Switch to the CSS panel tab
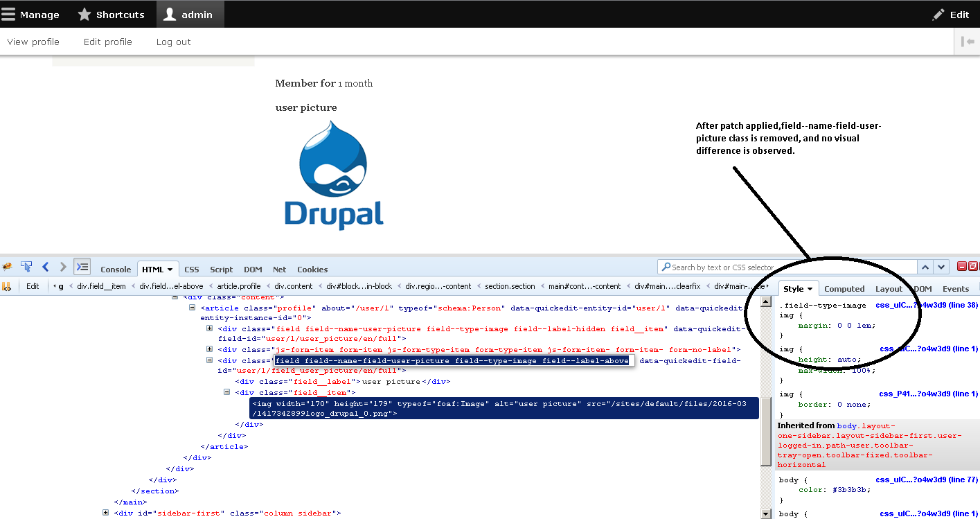 [192, 270]
